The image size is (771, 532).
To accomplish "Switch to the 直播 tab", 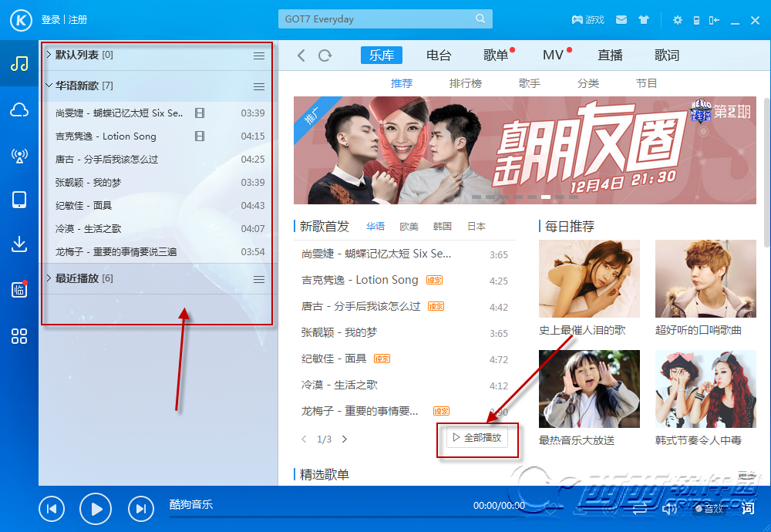I will (x=610, y=55).
